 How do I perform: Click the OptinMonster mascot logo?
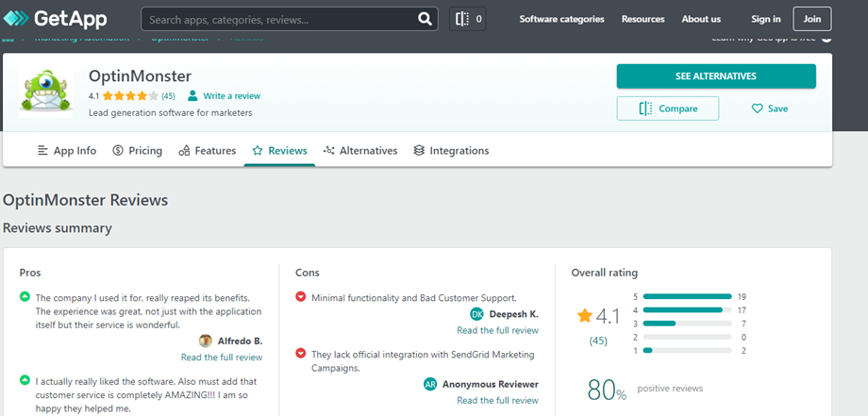point(45,92)
